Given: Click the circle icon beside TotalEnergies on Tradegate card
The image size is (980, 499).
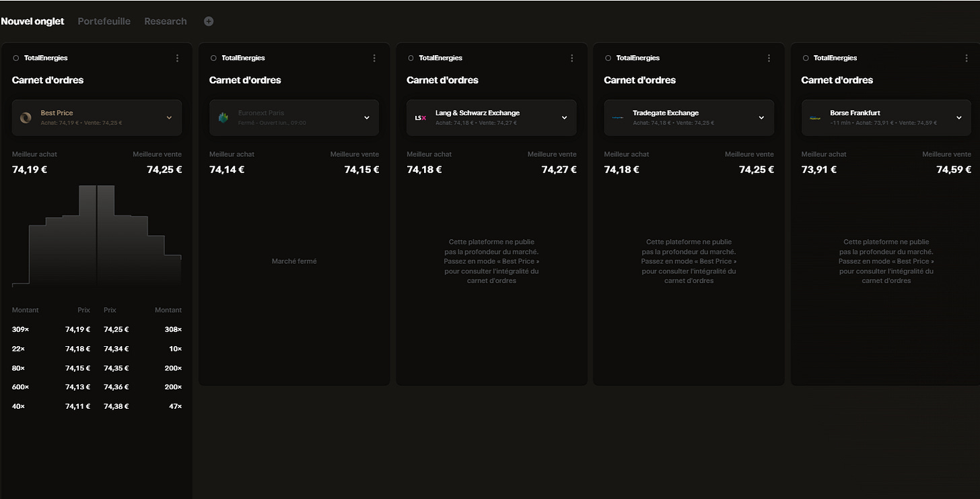Looking at the screenshot, I should coord(608,58).
